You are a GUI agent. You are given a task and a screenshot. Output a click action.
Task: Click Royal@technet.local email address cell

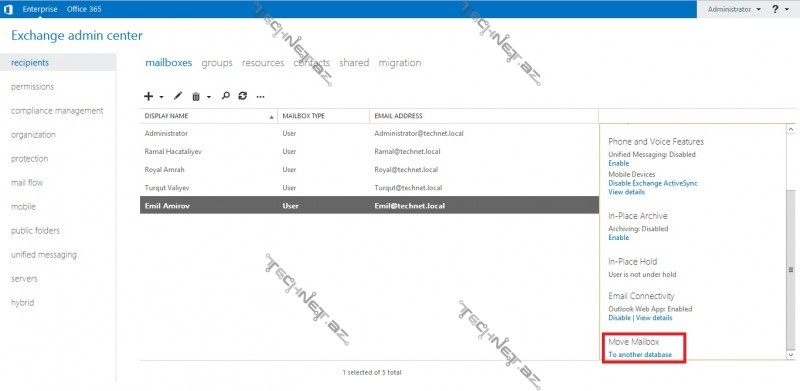pyautogui.click(x=407, y=169)
